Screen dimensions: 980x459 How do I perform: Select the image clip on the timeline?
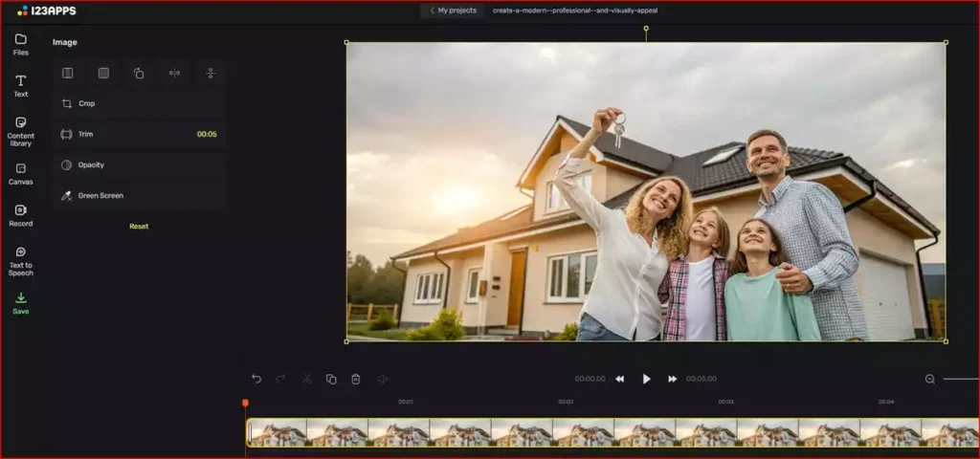pos(613,433)
